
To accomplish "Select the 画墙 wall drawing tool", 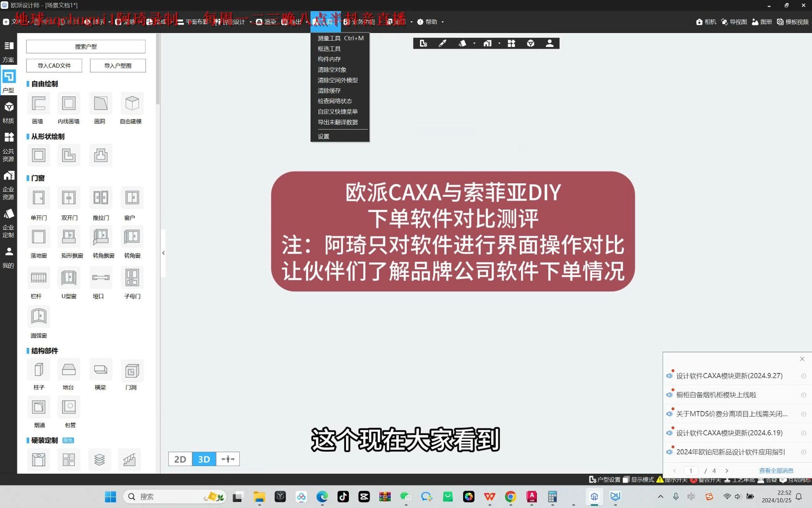I will (x=38, y=104).
